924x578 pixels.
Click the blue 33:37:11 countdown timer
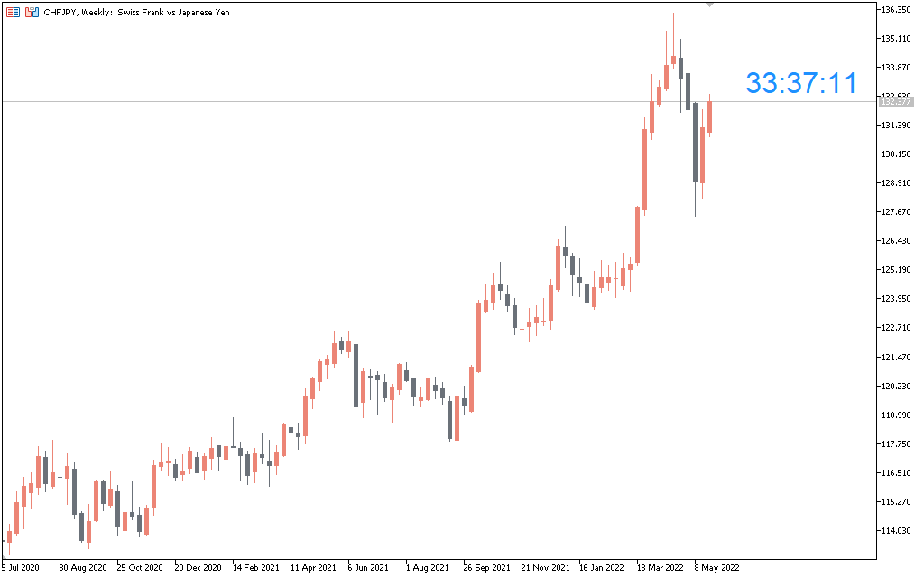coord(800,83)
